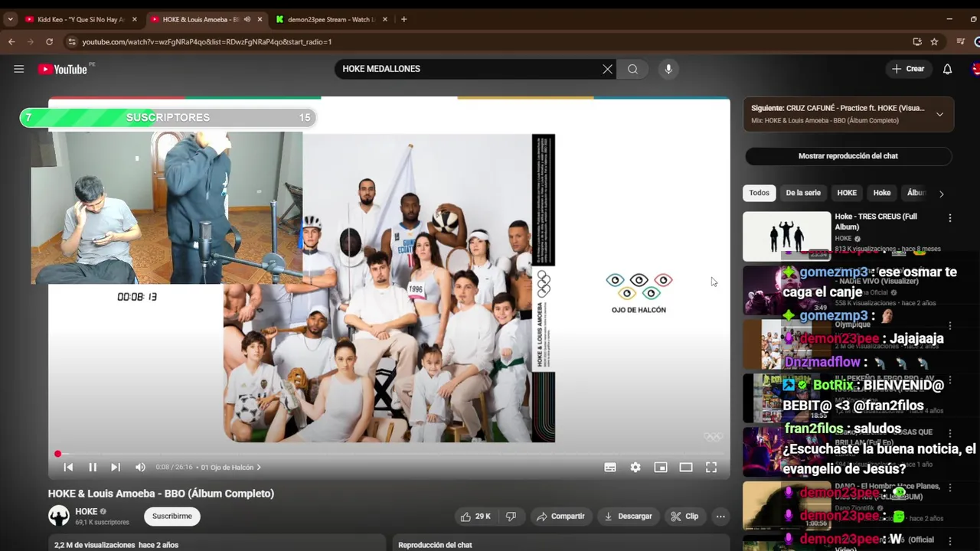The height and width of the screenshot is (551, 980).
Task: Toggle subtitles in the player
Action: pos(610,467)
